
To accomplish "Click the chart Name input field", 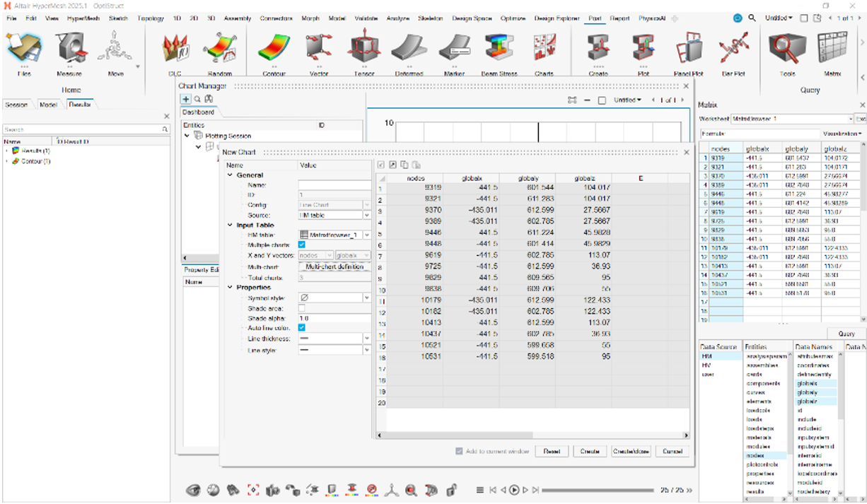I will coord(334,185).
